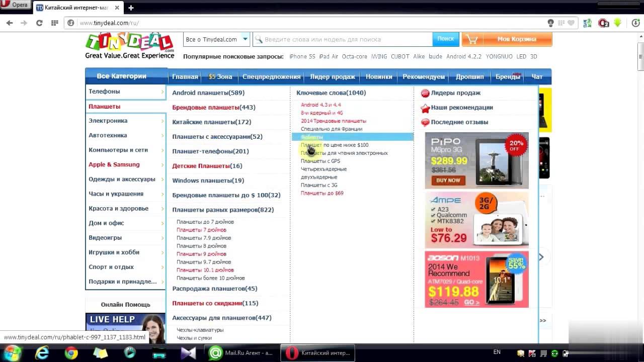Click the site info globe icon
Screen dimensions: 644x362
pos(71,23)
